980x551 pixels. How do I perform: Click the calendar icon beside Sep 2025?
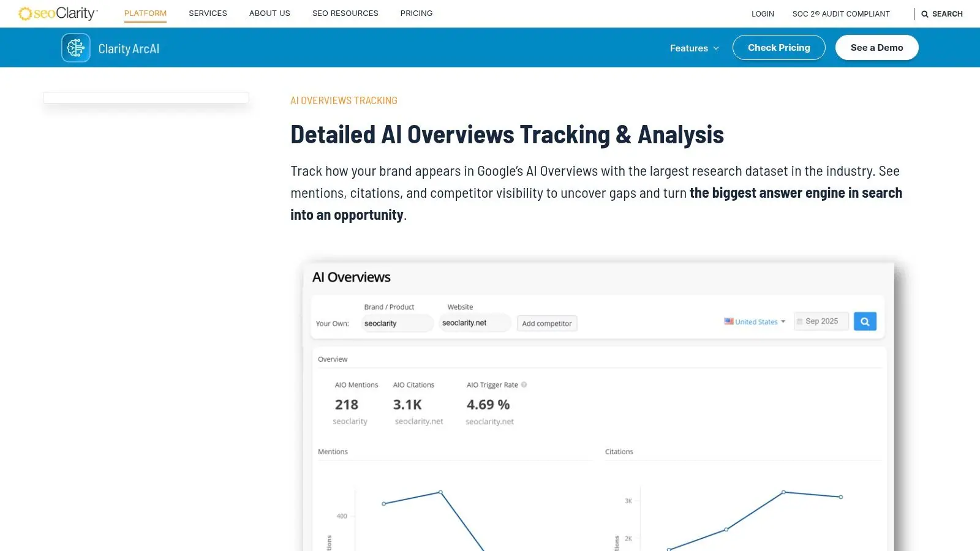pyautogui.click(x=799, y=321)
